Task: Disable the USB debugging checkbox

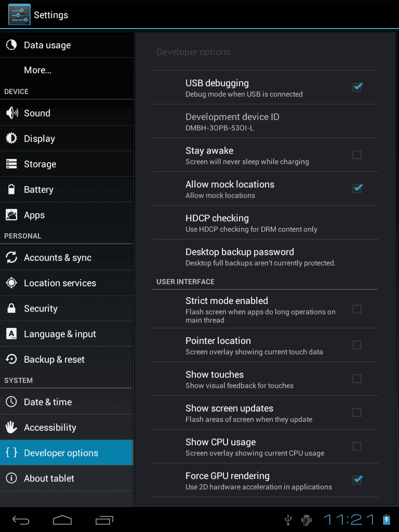Action: tap(357, 87)
